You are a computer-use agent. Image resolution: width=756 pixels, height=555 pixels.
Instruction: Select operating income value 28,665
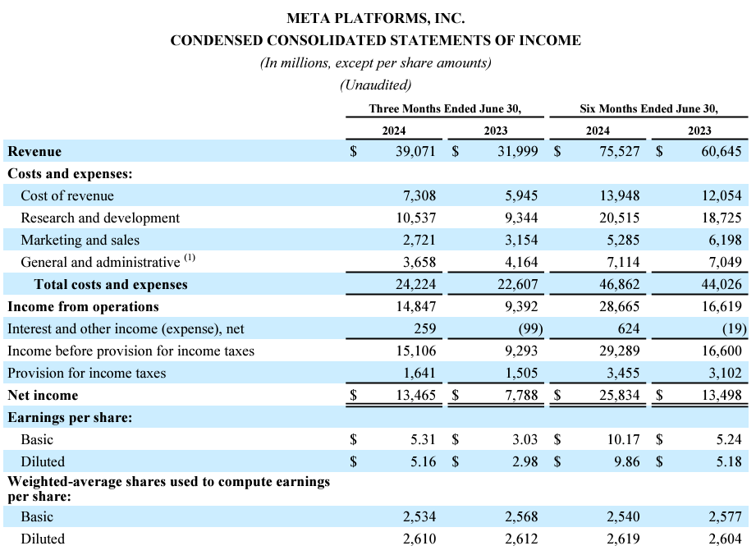click(620, 307)
